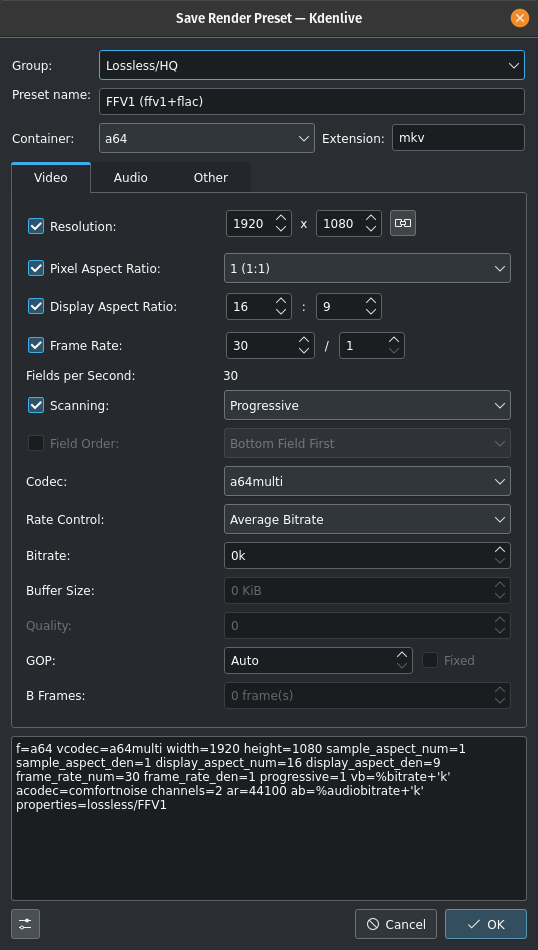Viewport: 538px width, 950px height.
Task: Toggle the Pixel Aspect Ratio checkbox
Action: click(x=36, y=268)
